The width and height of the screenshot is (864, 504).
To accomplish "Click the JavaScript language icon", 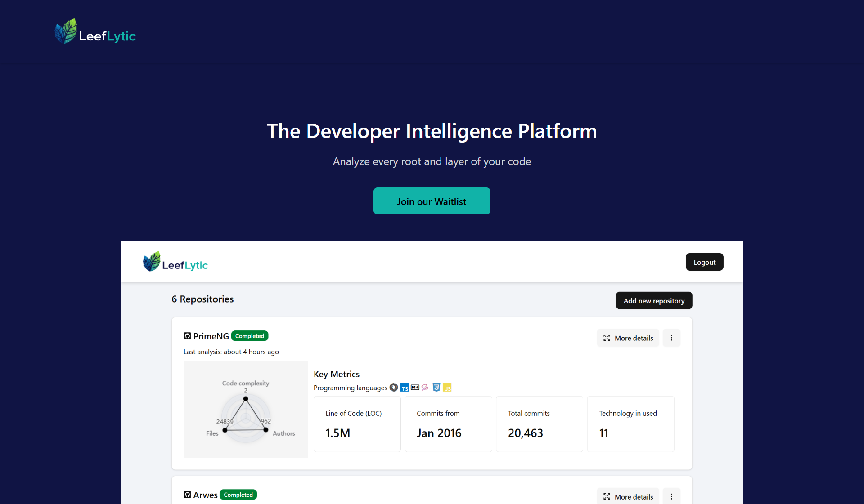I will (448, 388).
